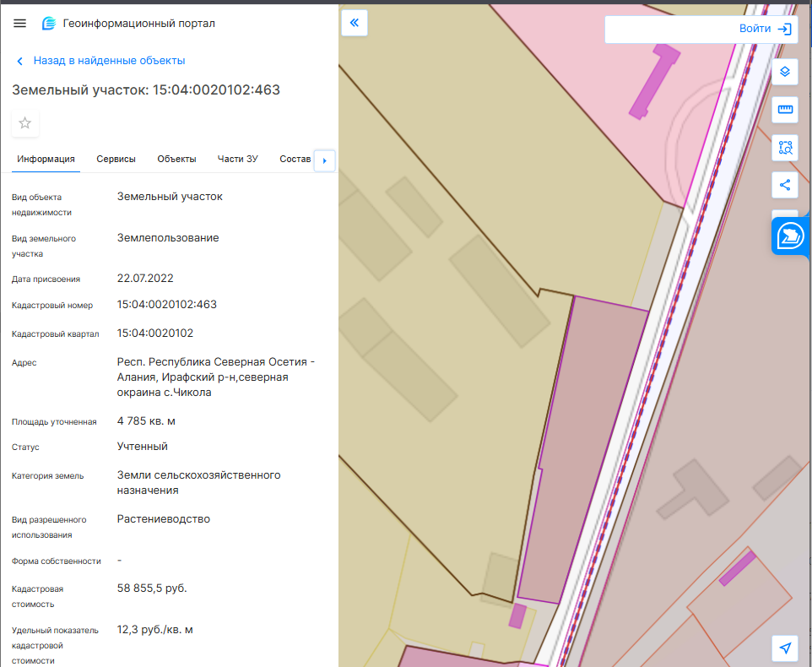Open the map layers tool
812x667 pixels.
click(x=785, y=72)
